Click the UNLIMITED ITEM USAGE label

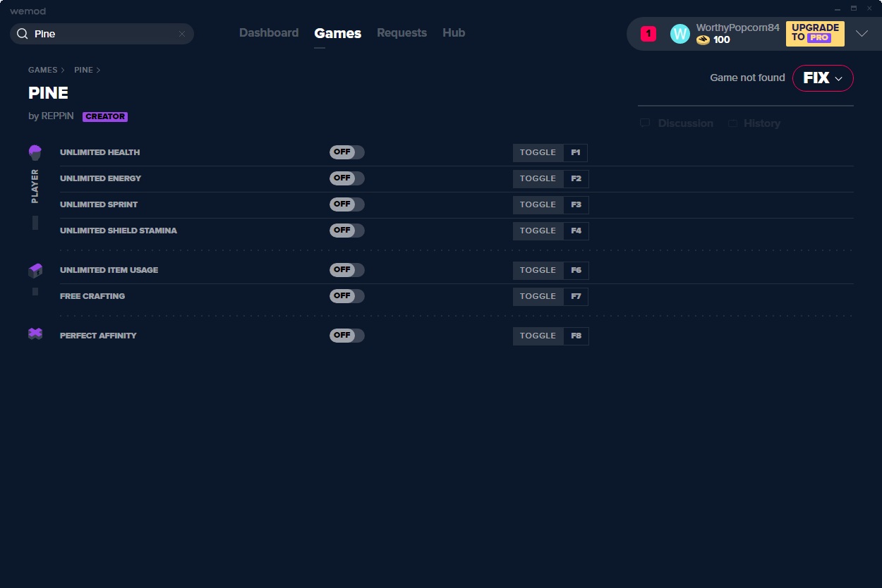[109, 270]
